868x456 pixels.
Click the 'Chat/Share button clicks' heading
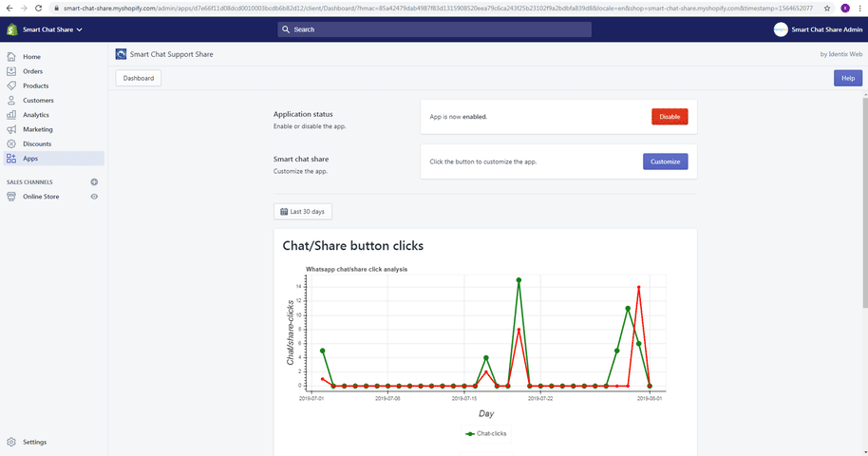[353, 246]
